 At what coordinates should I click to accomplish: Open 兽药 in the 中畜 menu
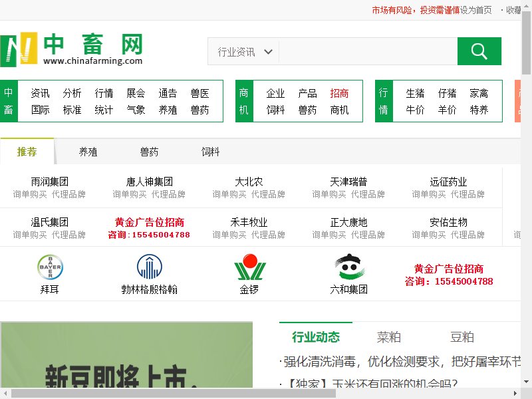(200, 110)
